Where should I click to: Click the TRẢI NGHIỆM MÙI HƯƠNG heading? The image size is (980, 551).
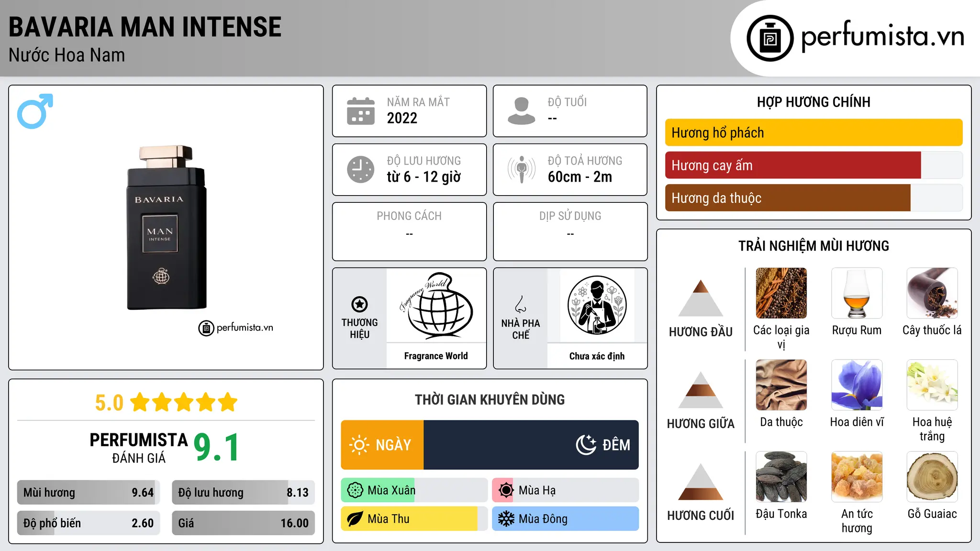pos(813,246)
